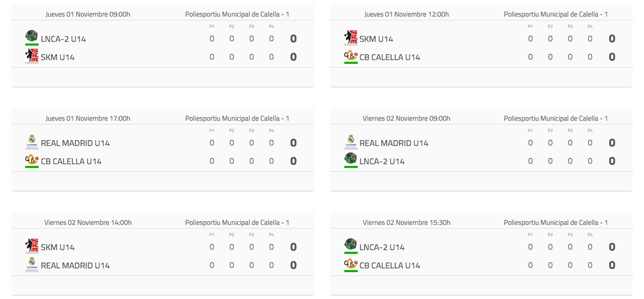Click CB Calella logo in Thursday 17:00h match
644x299 pixels.
32,159
